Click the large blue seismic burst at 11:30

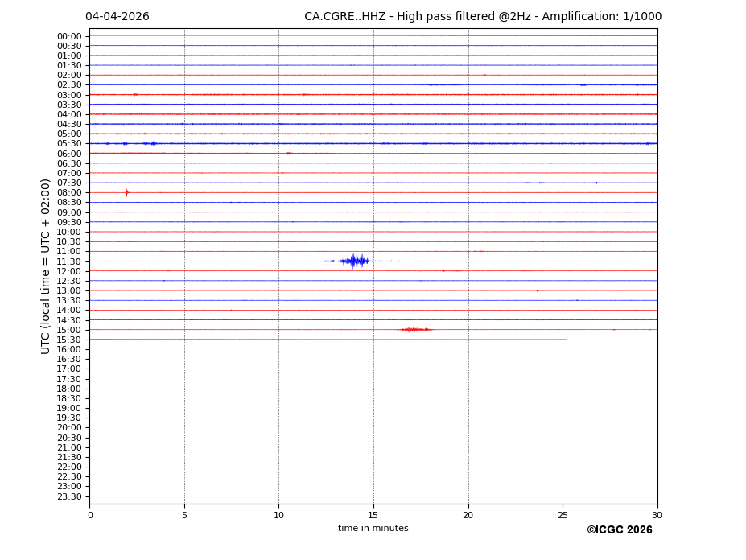coord(354,261)
